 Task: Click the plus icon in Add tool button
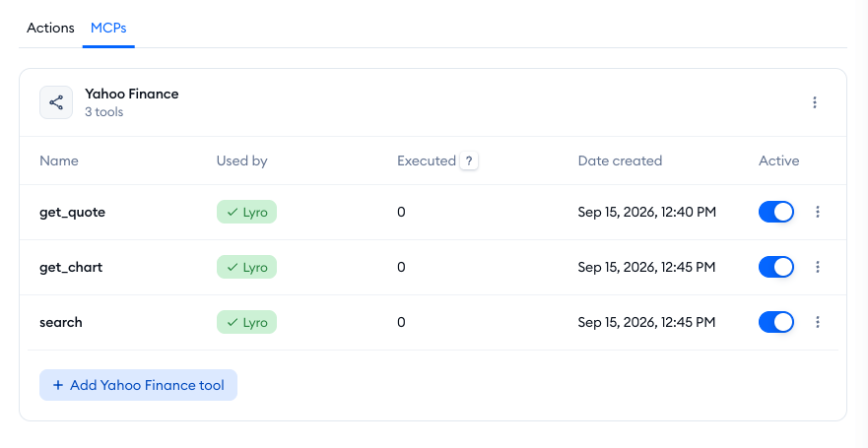[57, 385]
